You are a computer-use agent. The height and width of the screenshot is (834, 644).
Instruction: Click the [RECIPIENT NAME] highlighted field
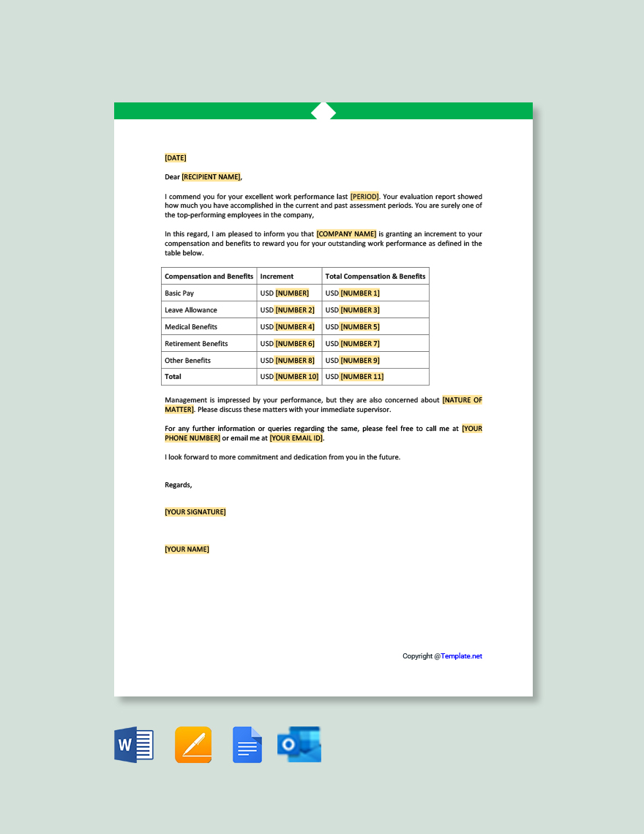click(211, 176)
